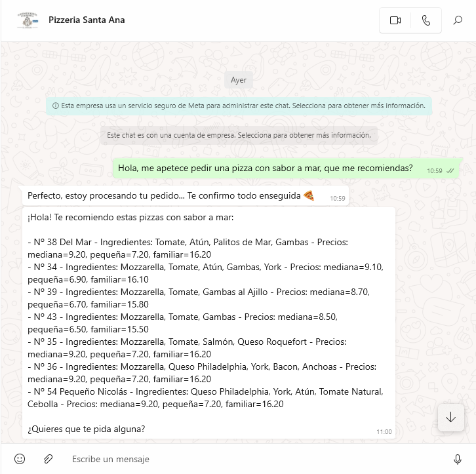This screenshot has width=476, height=474.
Task: Start a voice call using phone icon
Action: [426, 20]
